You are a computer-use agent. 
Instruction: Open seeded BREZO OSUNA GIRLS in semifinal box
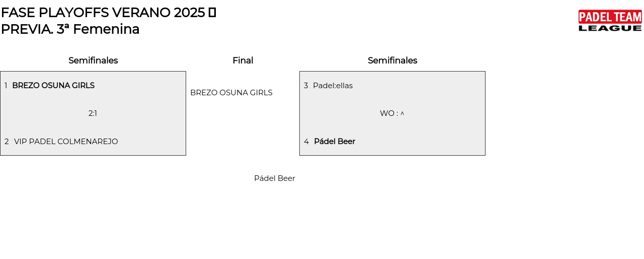pos(53,86)
